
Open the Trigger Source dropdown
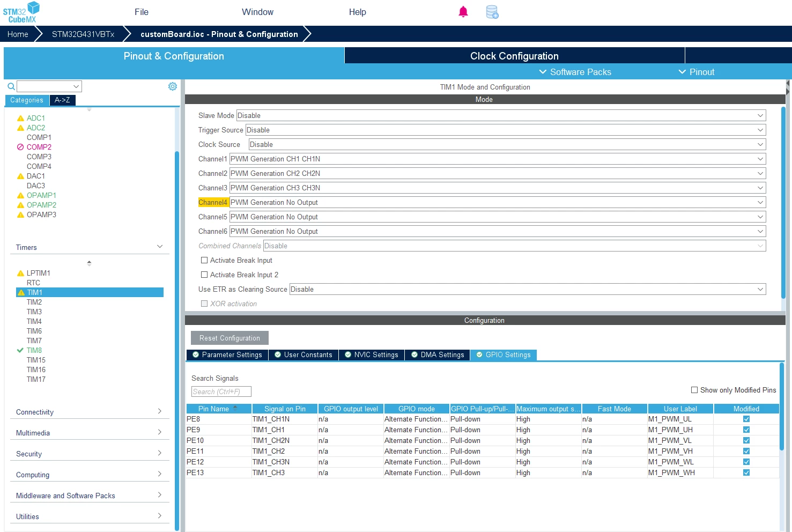506,130
